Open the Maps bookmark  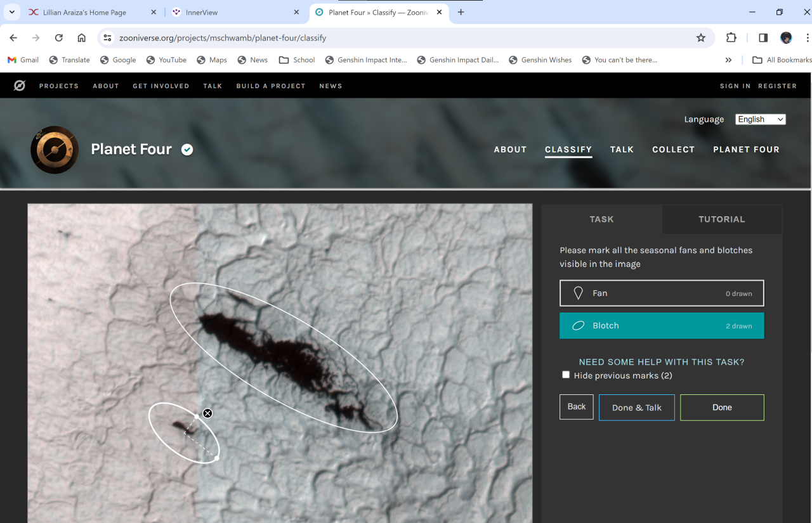(x=212, y=60)
